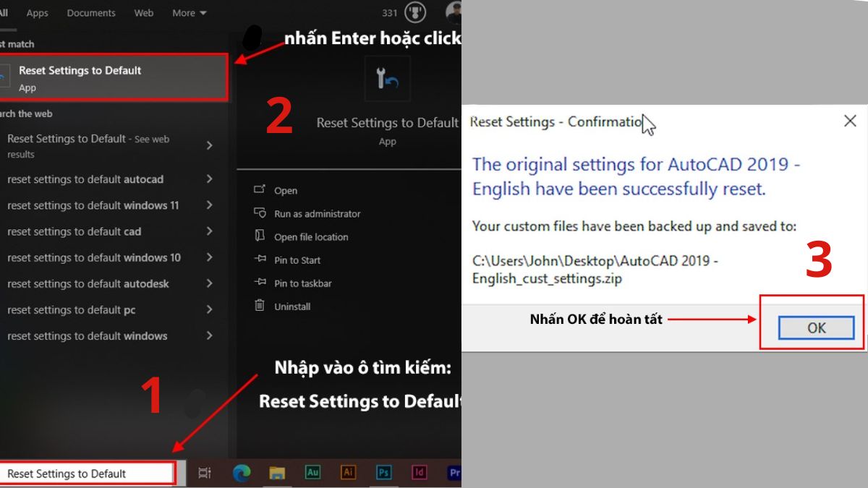This screenshot has width=868, height=488.
Task: Choose Pin to Start
Action: click(x=297, y=260)
